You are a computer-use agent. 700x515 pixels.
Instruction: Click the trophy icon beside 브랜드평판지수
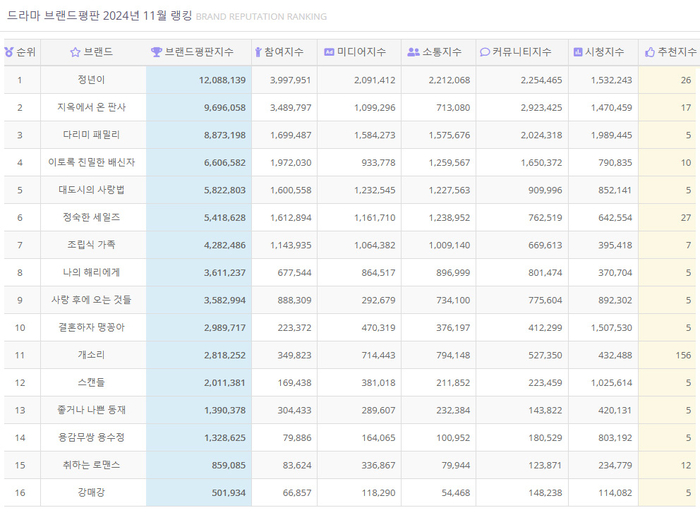click(x=156, y=52)
